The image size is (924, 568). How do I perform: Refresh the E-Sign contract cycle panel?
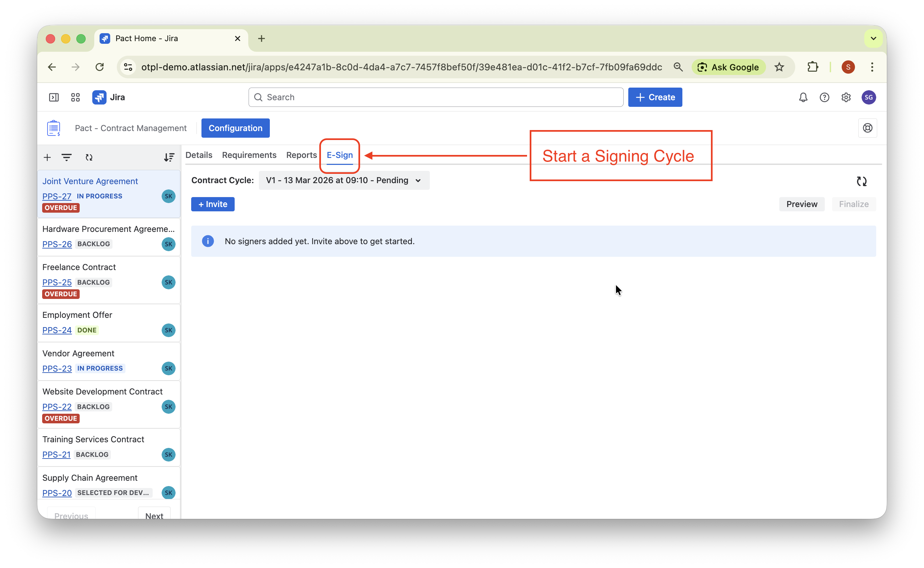point(861,181)
